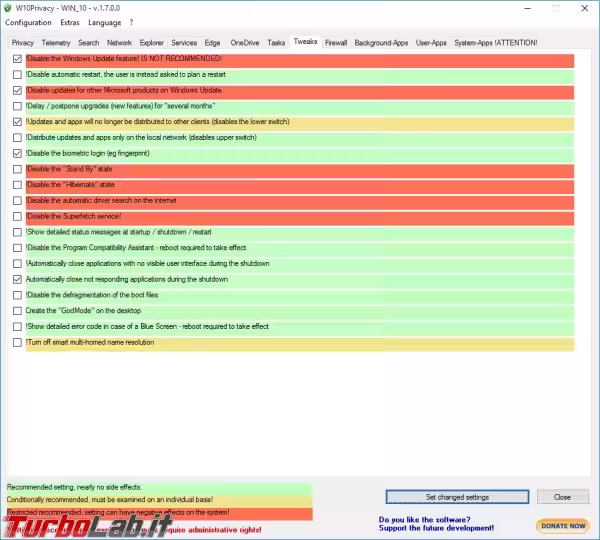Open the Language menu
This screenshot has height=540, width=600.
tap(104, 23)
